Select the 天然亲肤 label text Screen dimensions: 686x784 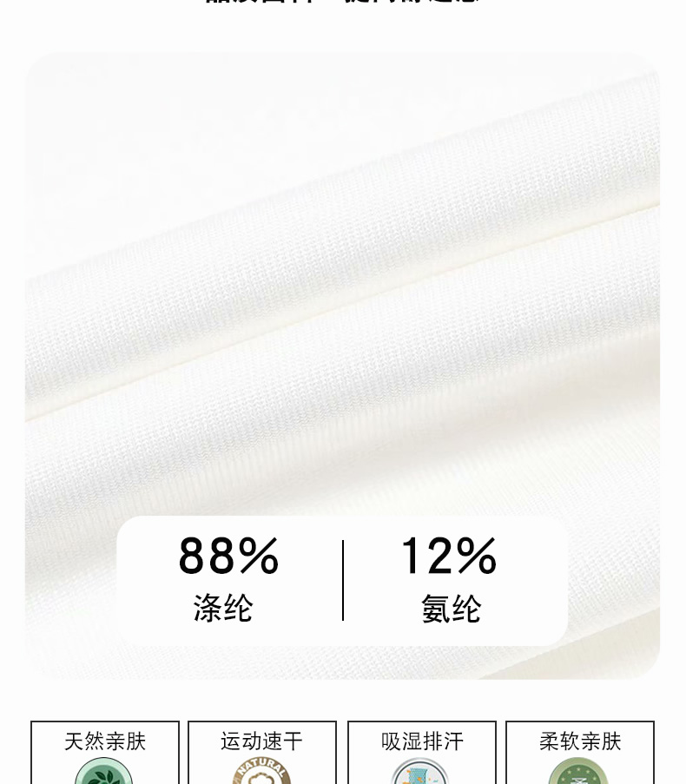click(105, 741)
